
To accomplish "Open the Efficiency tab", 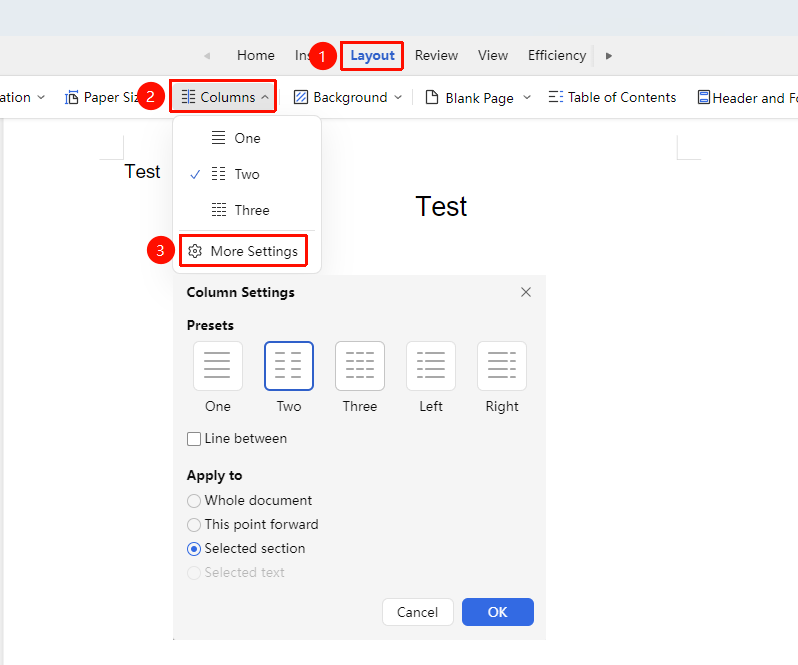I will coord(557,55).
